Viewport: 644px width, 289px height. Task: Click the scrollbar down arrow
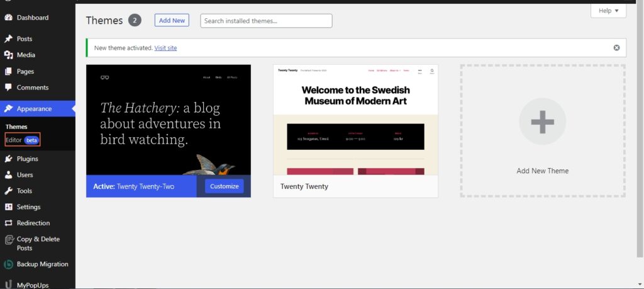pos(640,284)
